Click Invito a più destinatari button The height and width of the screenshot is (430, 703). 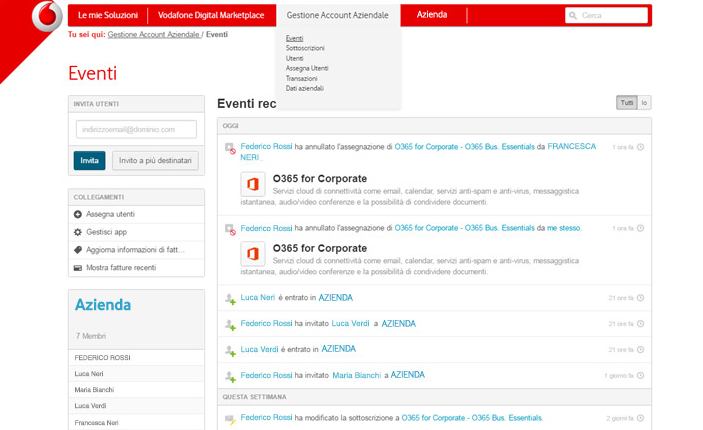tap(155, 161)
